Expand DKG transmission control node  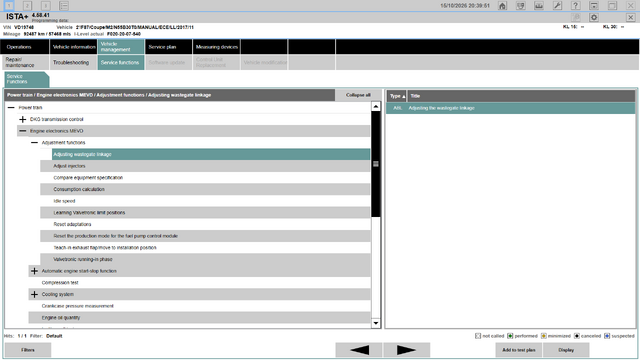point(23,119)
